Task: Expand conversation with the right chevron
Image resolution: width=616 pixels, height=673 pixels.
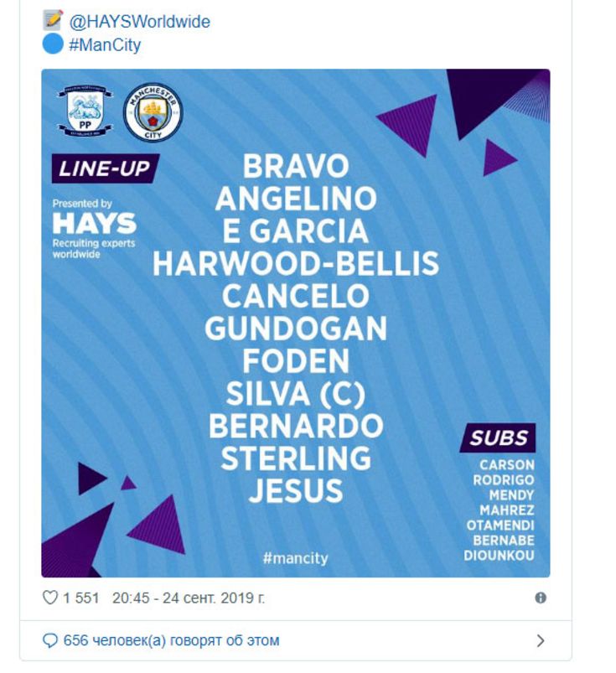Action: [x=541, y=640]
